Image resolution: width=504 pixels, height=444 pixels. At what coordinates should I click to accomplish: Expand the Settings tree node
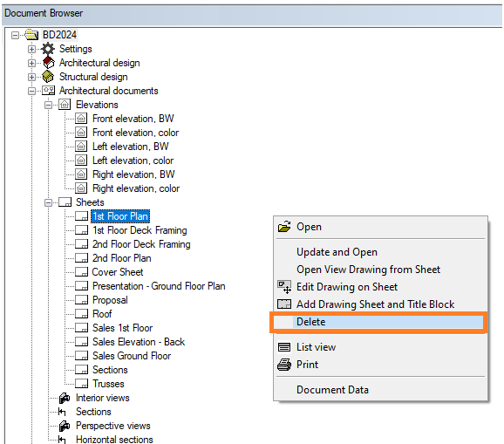[x=31, y=49]
